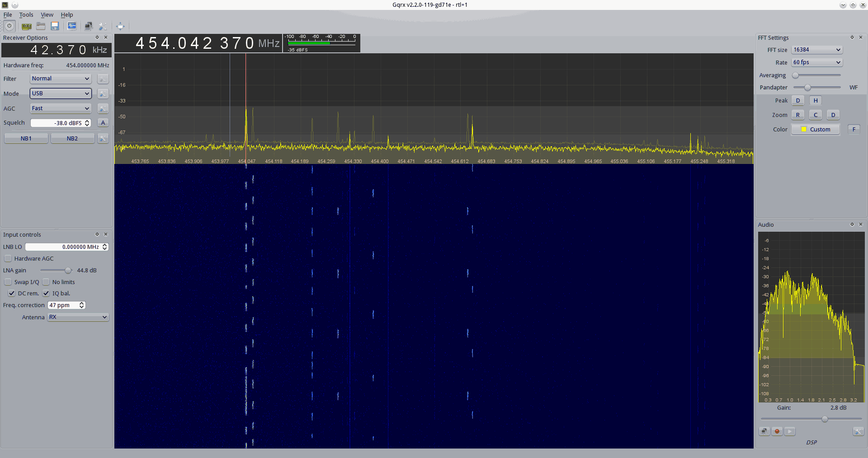Toggle peak detection D button

click(798, 101)
